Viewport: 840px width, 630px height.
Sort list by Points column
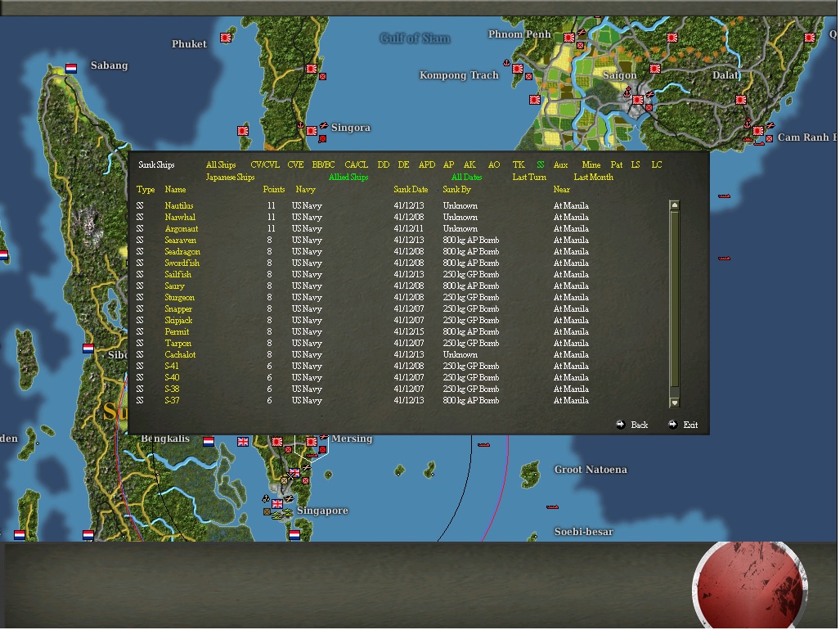(x=274, y=190)
